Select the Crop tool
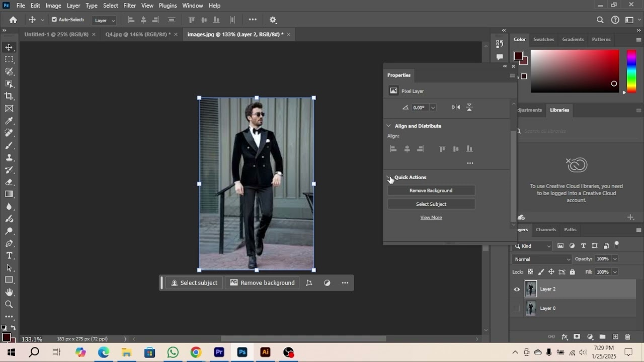 point(9,96)
